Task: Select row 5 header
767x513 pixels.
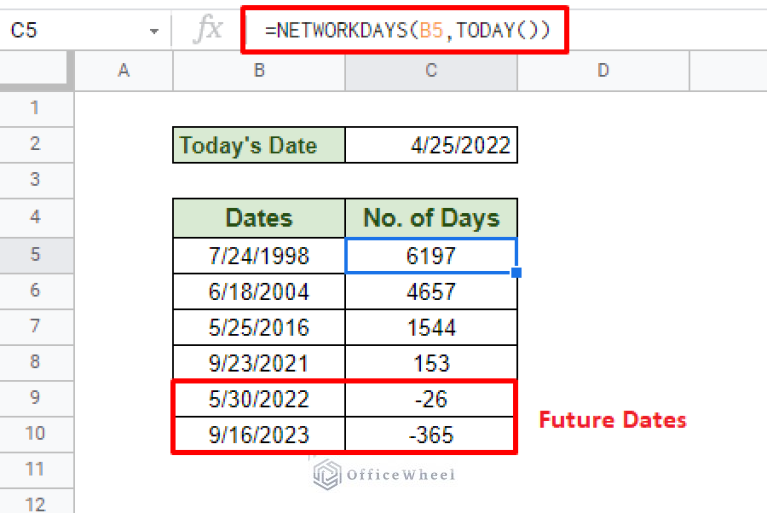Action: (36, 255)
